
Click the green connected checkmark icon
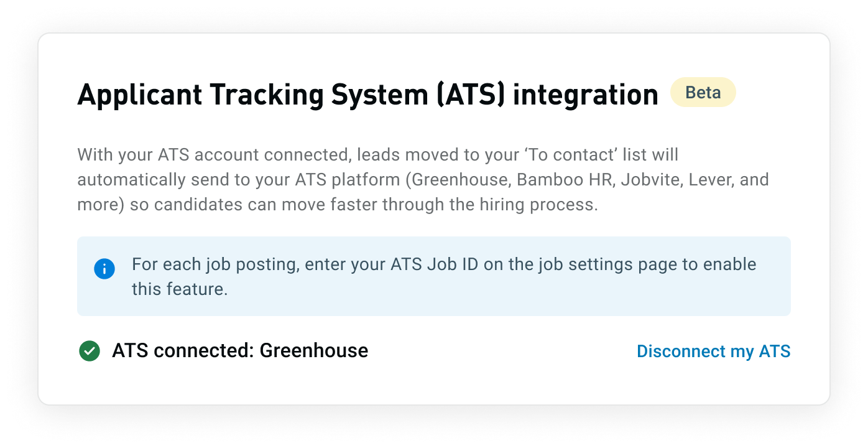(x=90, y=351)
